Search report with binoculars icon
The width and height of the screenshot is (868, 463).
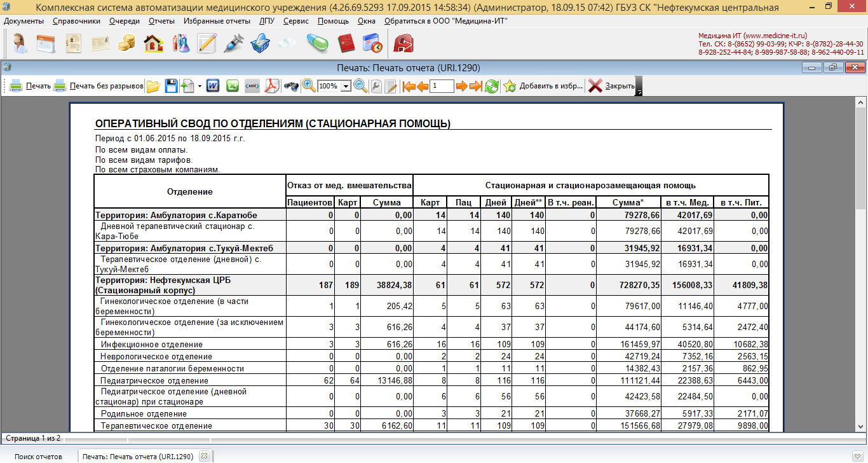coord(291,86)
